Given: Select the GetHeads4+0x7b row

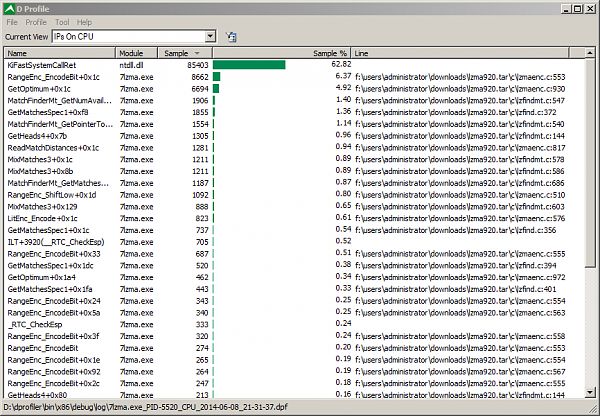Looking at the screenshot, I should (295, 136).
